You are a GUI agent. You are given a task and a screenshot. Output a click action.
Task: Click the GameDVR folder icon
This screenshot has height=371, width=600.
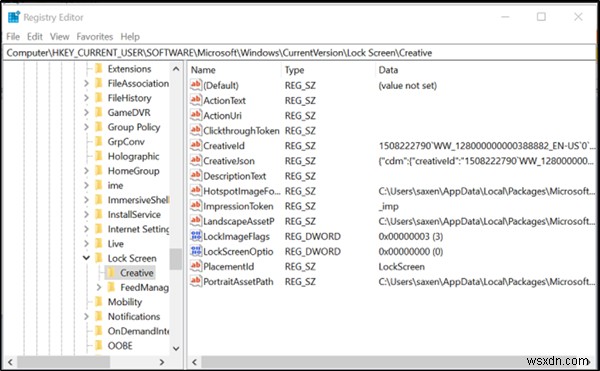[99, 112]
